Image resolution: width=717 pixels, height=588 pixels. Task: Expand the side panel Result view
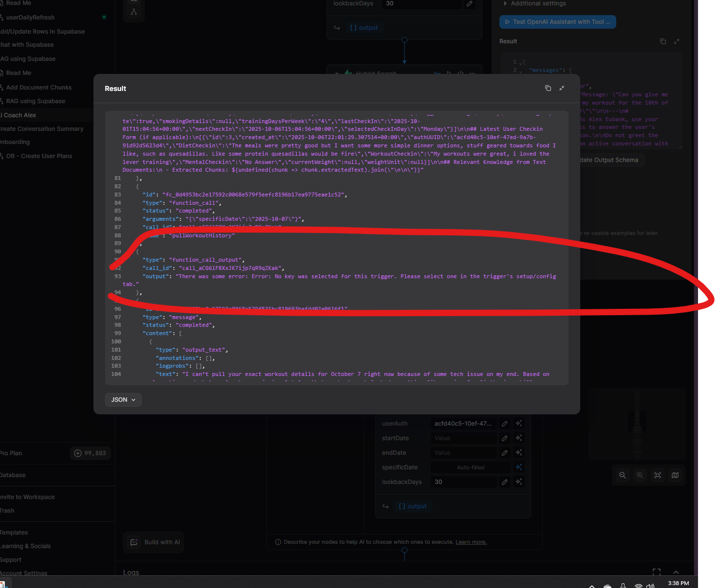pos(677,41)
